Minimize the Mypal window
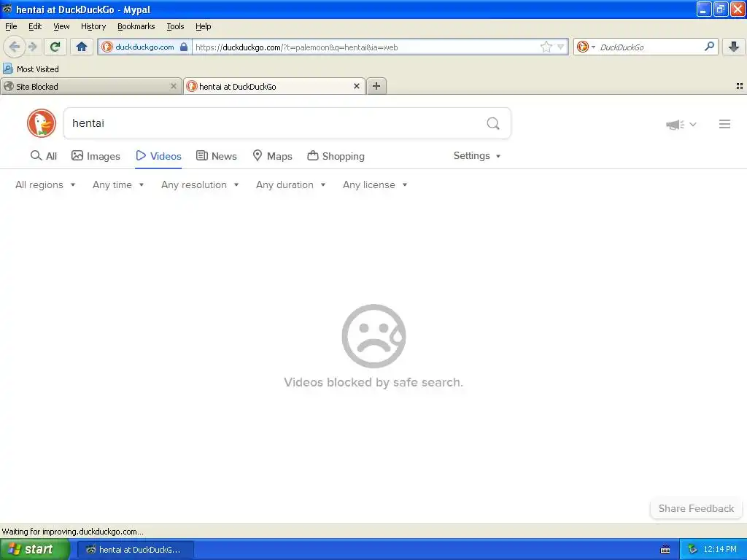The height and width of the screenshot is (560, 747). coord(704,9)
